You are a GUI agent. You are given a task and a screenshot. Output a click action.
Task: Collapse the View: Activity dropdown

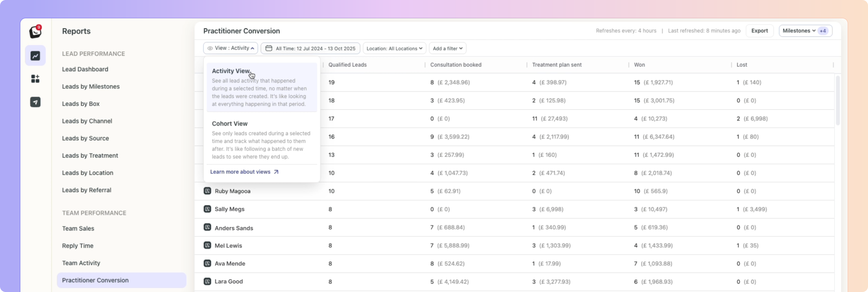231,48
